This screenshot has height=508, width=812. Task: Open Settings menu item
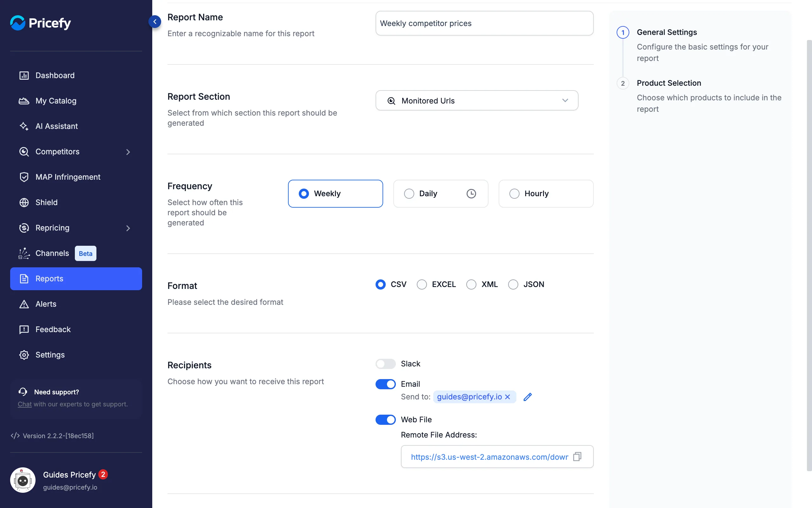(76, 355)
